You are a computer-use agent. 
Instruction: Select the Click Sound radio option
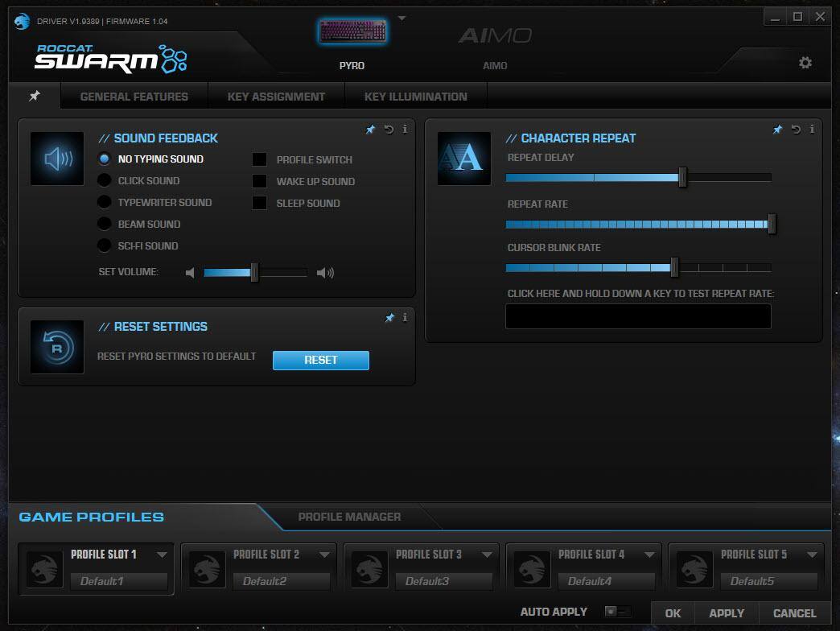(105, 181)
